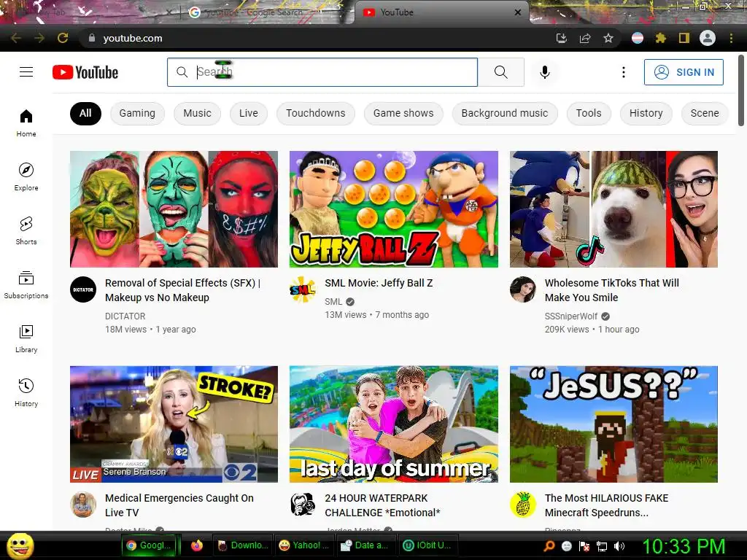Open History in the left sidebar

click(x=26, y=393)
